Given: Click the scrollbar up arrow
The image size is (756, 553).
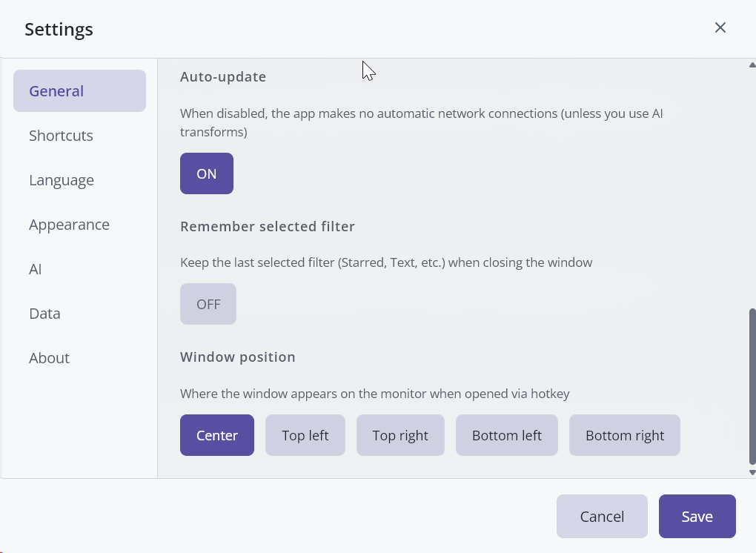Looking at the screenshot, I should tap(752, 65).
